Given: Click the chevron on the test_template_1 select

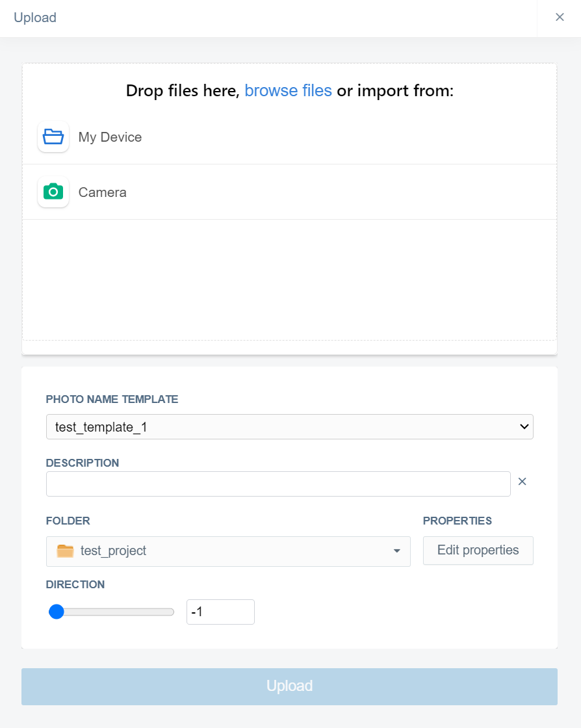Looking at the screenshot, I should pos(524,427).
